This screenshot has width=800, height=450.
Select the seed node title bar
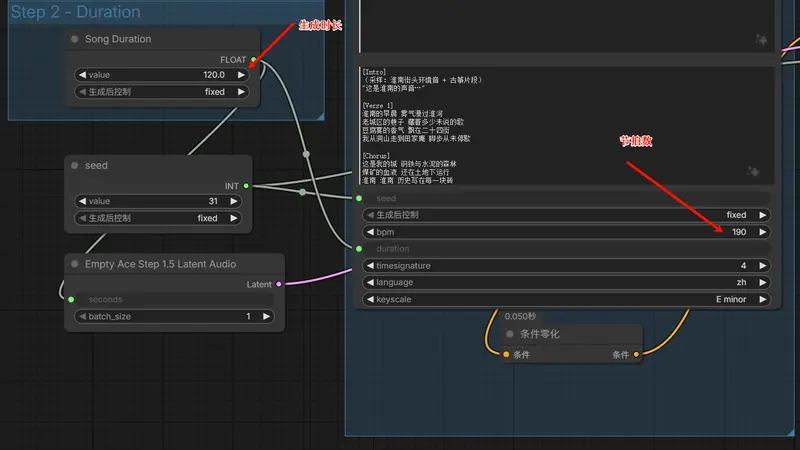158,165
